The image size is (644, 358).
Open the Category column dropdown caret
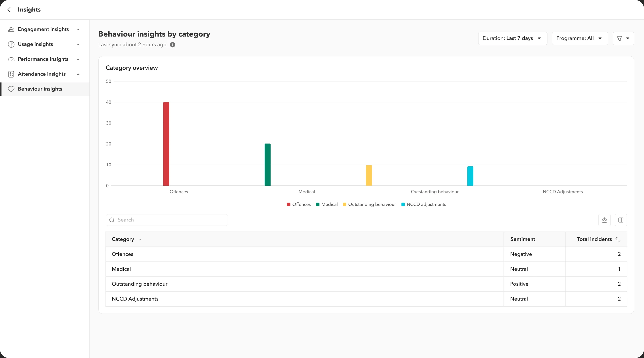coord(140,239)
